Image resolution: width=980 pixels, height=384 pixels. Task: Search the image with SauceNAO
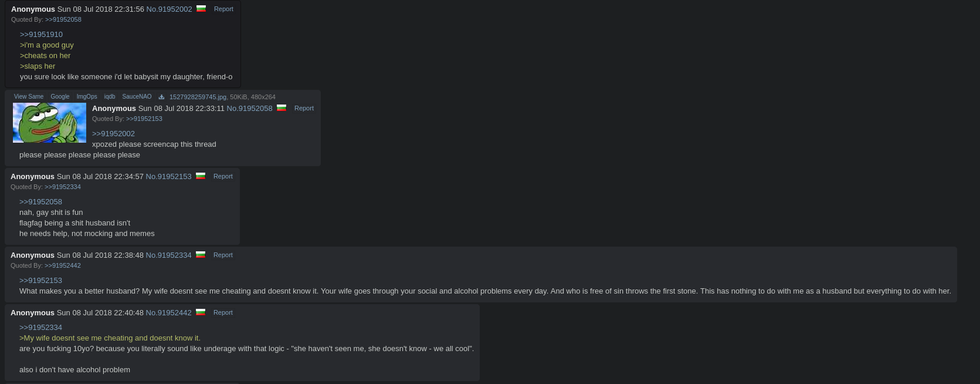coord(137,97)
